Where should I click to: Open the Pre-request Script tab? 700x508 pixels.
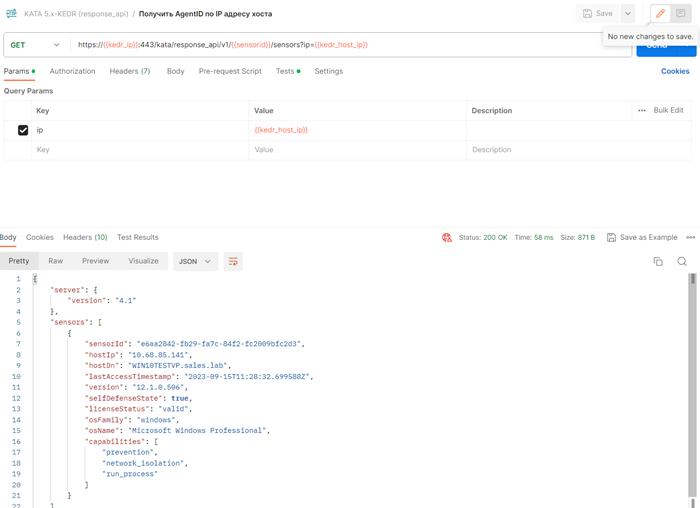(x=230, y=71)
